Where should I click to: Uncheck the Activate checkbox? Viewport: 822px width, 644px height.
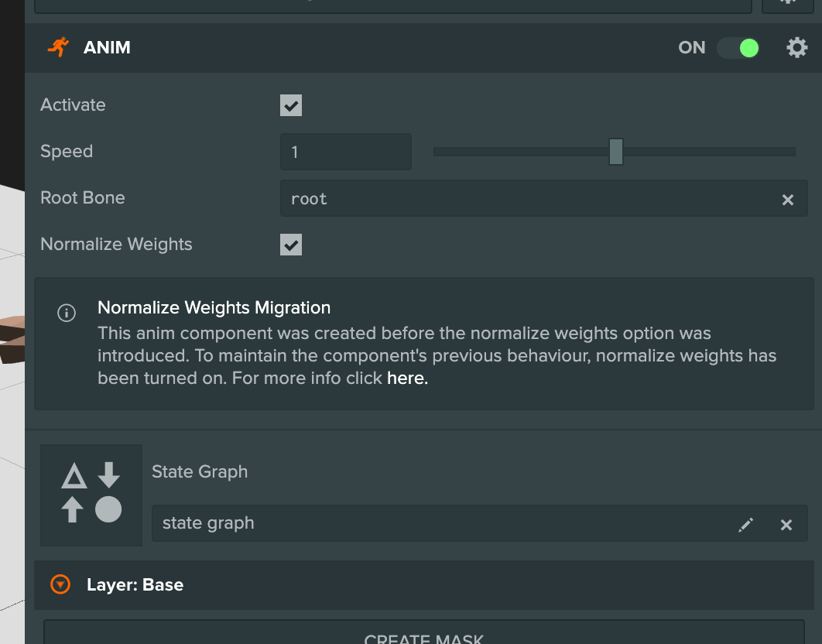[x=290, y=104]
